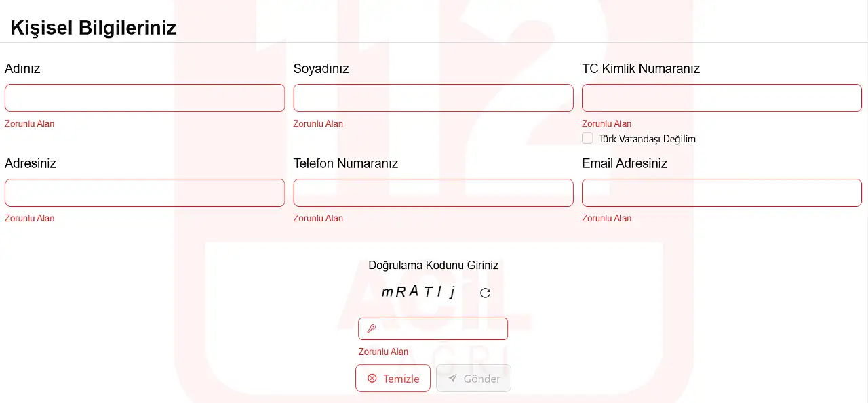Viewport: 868px width, 403px height.
Task: Submit the form with Gönder
Action: tap(473, 378)
